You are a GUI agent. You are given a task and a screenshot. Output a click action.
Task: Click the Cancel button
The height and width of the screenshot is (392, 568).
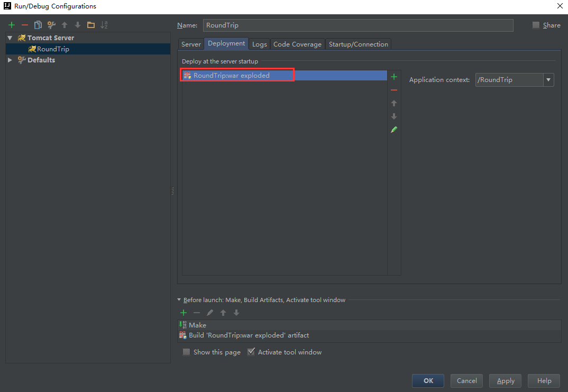pos(466,381)
